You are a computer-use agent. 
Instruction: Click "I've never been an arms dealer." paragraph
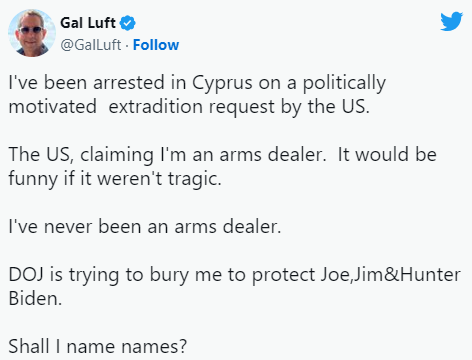coord(145,227)
